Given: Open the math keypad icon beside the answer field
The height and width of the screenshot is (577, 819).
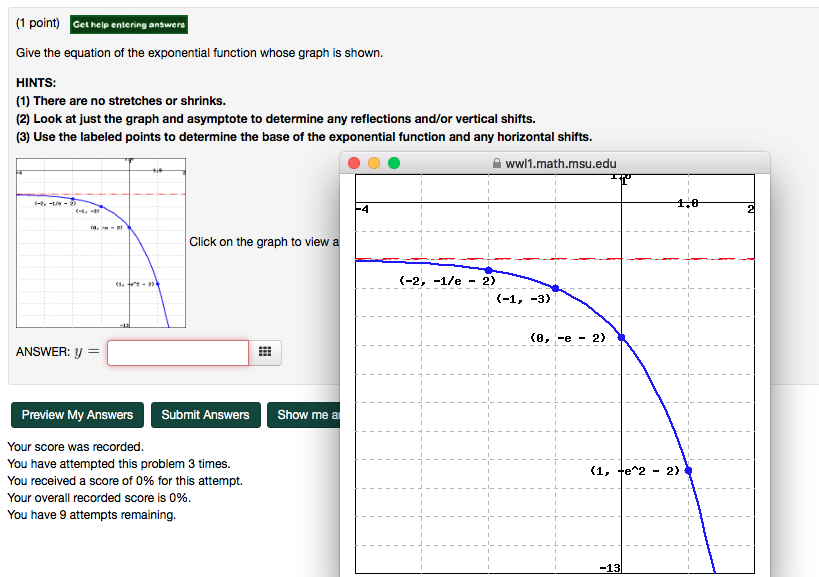Looking at the screenshot, I should (266, 352).
